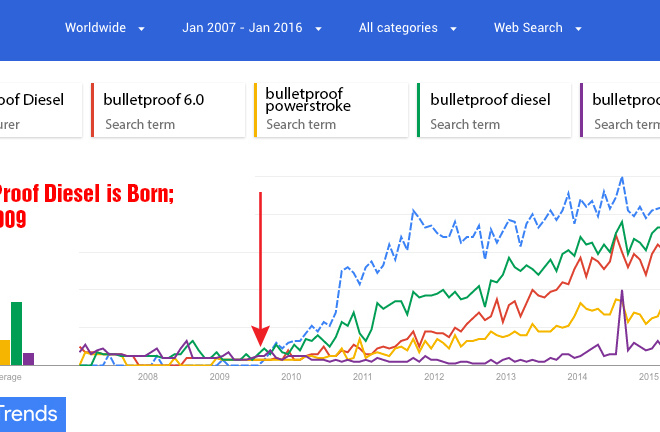Click the yellow average bar in the chart

pyautogui.click(x=4, y=352)
